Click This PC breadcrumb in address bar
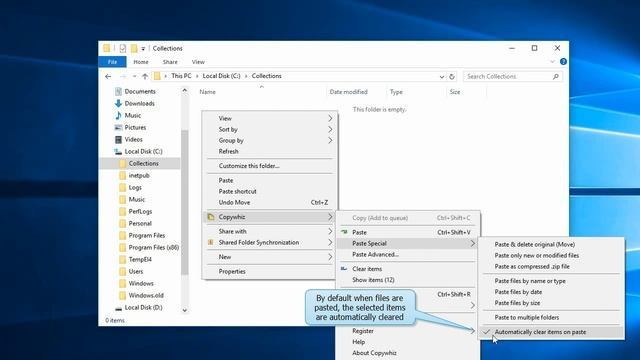The width and height of the screenshot is (640, 360). (x=181, y=76)
